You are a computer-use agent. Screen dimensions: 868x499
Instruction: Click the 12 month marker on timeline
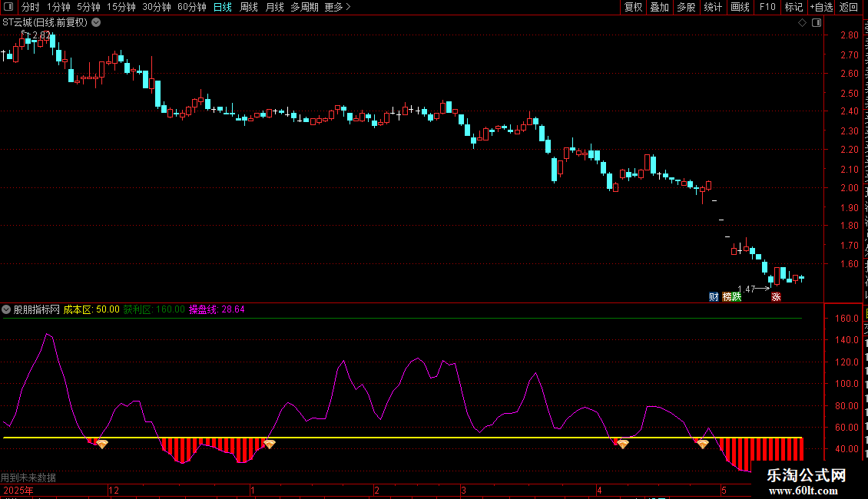114,491
